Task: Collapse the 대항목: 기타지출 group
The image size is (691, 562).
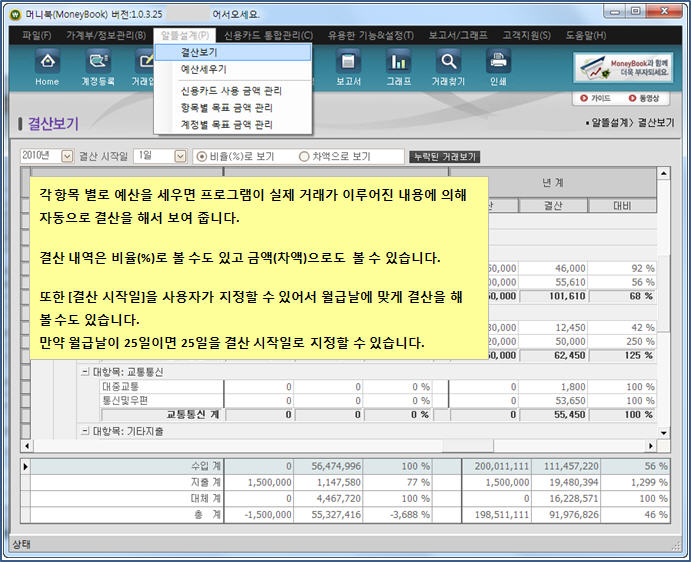Action: pos(86,431)
